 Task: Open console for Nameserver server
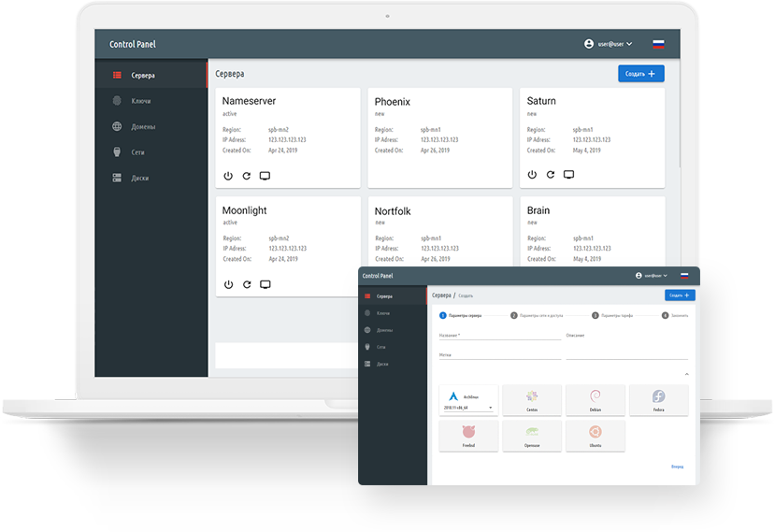[x=265, y=176]
